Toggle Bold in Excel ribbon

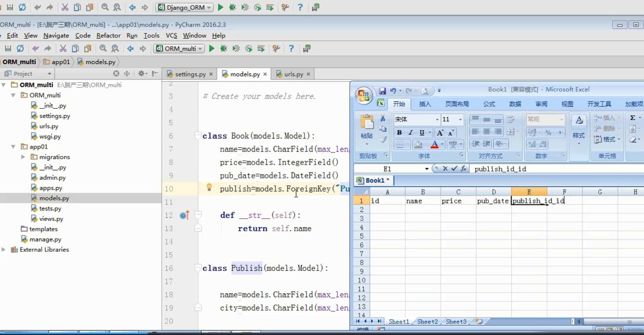[x=399, y=133]
